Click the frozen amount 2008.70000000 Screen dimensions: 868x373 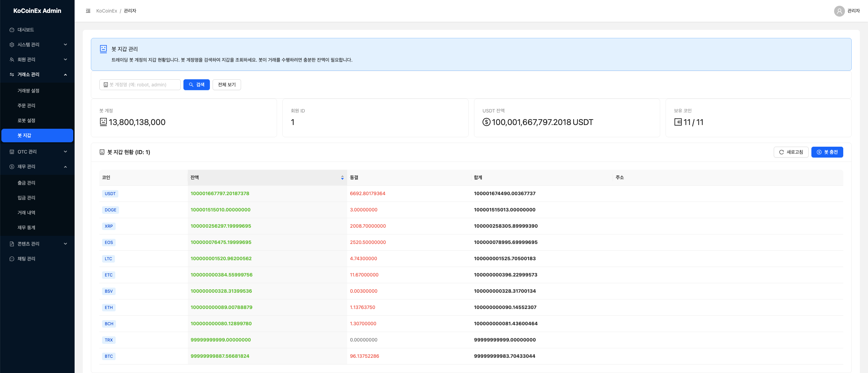coord(368,226)
